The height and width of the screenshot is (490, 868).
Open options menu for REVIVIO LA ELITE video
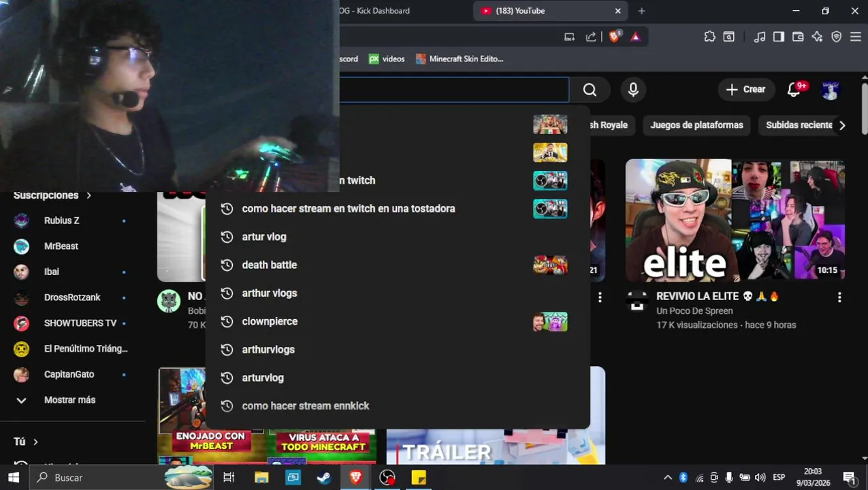839,297
